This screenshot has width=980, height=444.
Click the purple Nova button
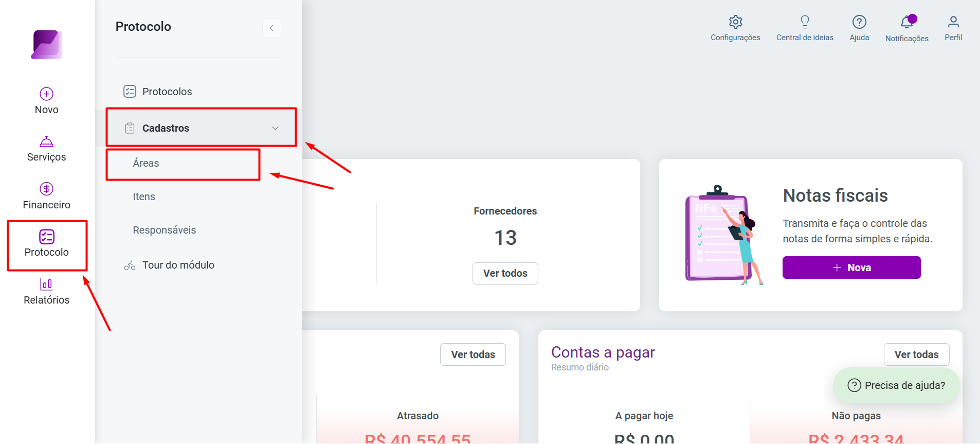tap(851, 268)
